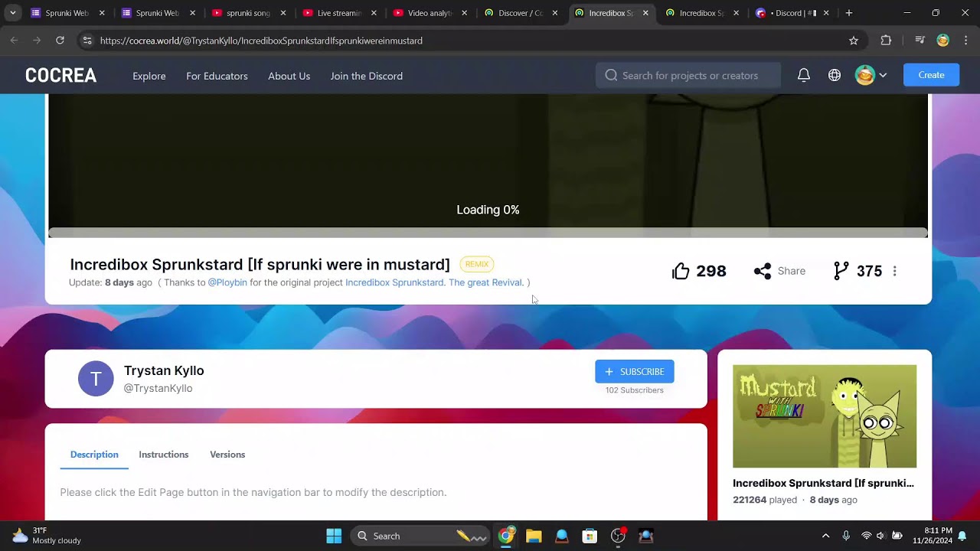Click the browser address bar URL
The image size is (980, 551).
pyautogui.click(x=261, y=41)
